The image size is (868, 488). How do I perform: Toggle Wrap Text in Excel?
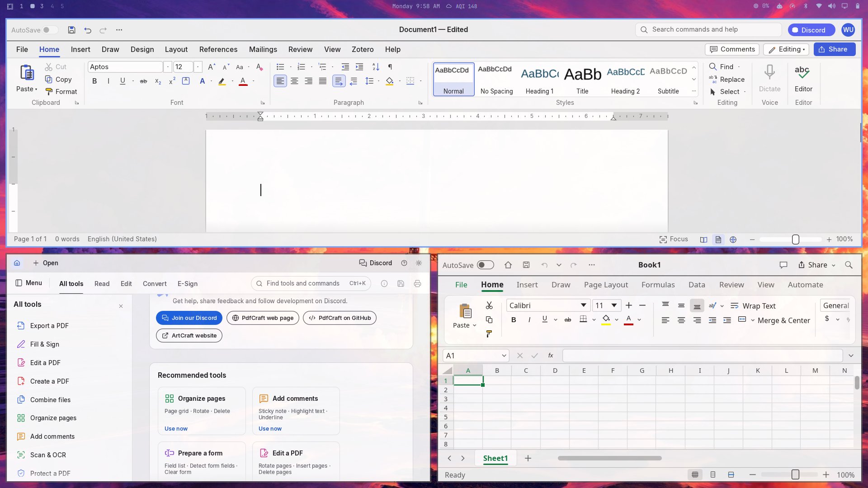point(753,306)
